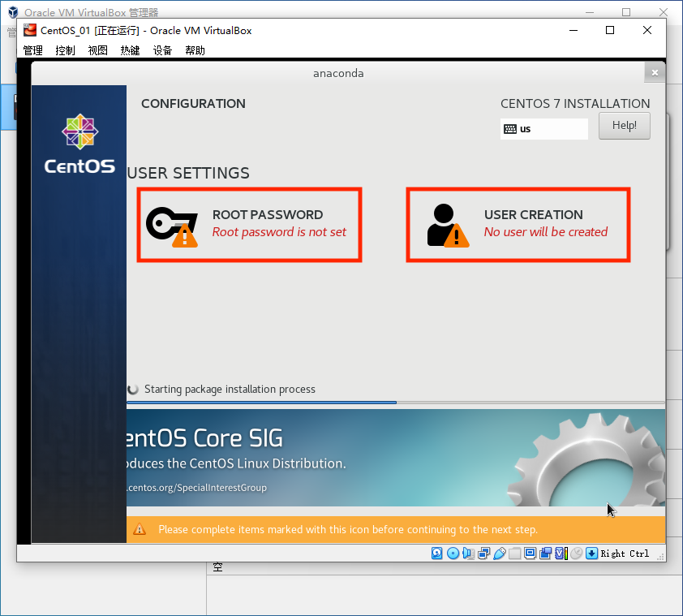This screenshot has width=683, height=616.
Task: Click the CentOS_01 VirtualBox window icon
Action: (x=30, y=30)
